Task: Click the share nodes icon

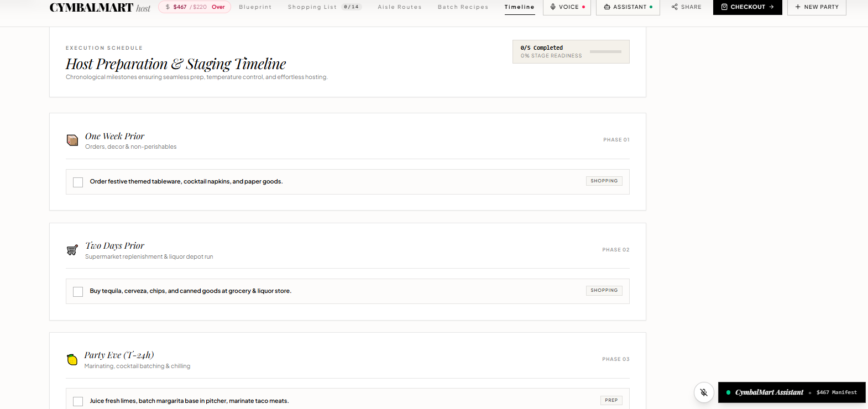Action: point(674,7)
